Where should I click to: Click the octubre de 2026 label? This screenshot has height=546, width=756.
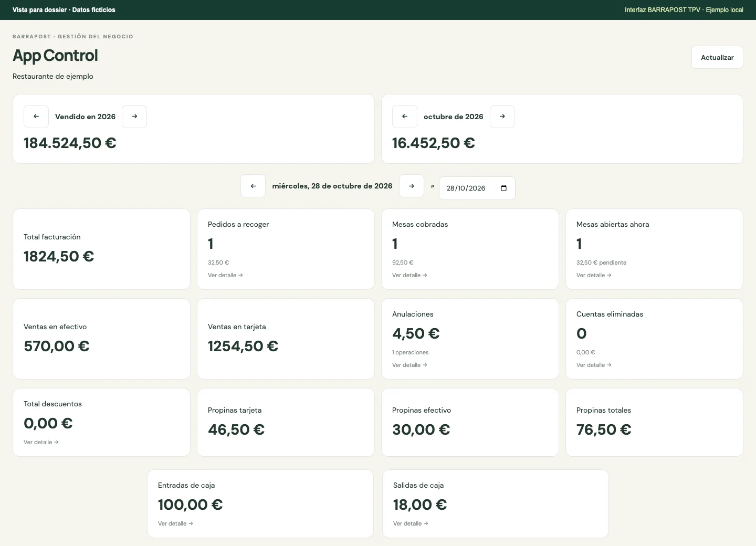click(x=454, y=117)
